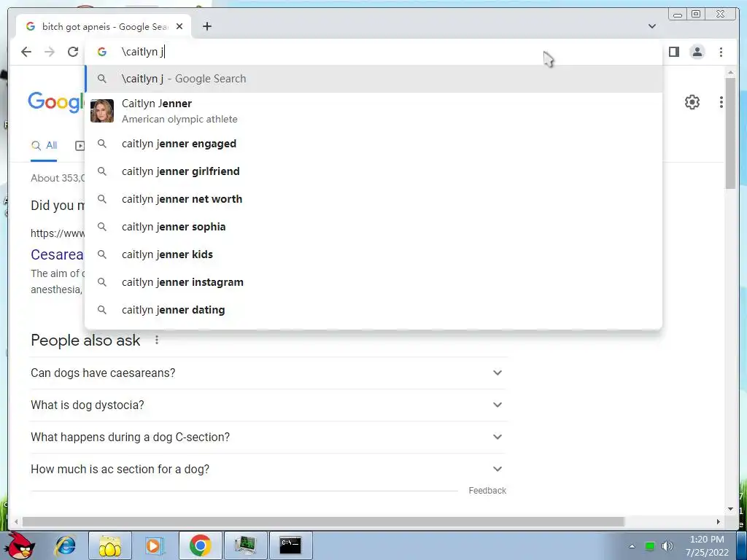Launch Internet Explorer from taskbar
The image size is (747, 560).
point(65,545)
